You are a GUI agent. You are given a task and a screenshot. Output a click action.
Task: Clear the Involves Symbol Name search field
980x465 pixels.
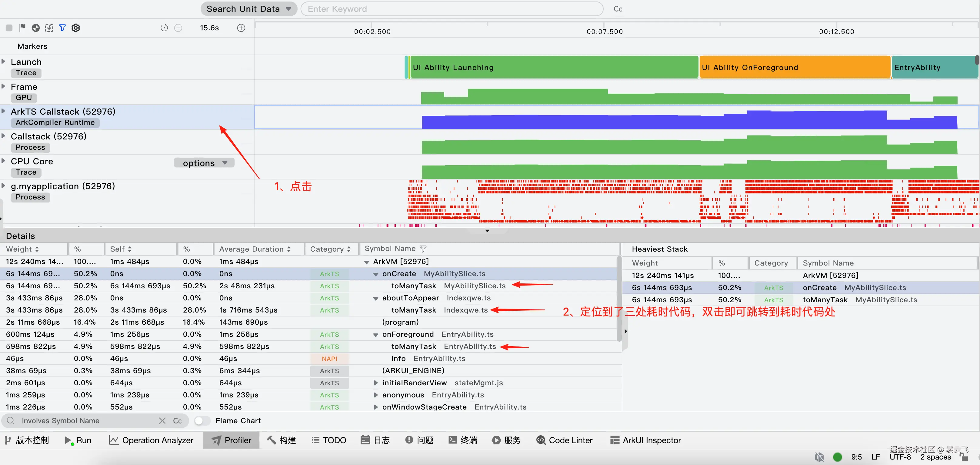162,420
